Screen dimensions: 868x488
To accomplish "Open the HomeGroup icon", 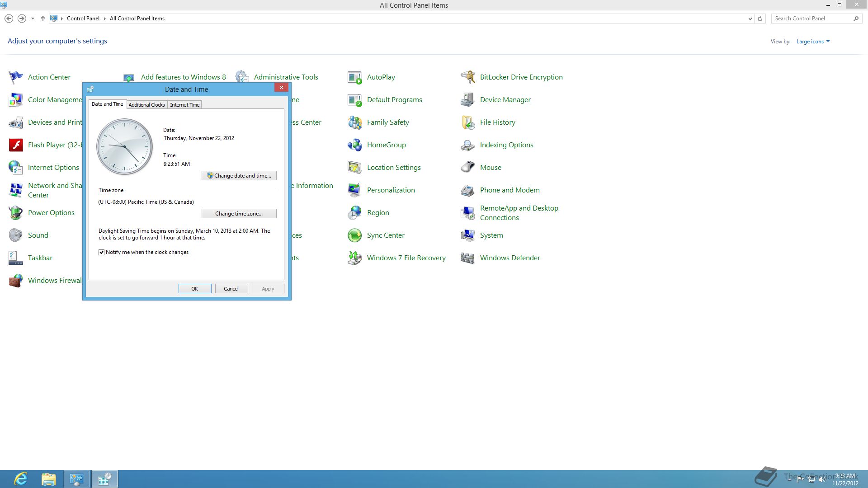I will click(355, 145).
